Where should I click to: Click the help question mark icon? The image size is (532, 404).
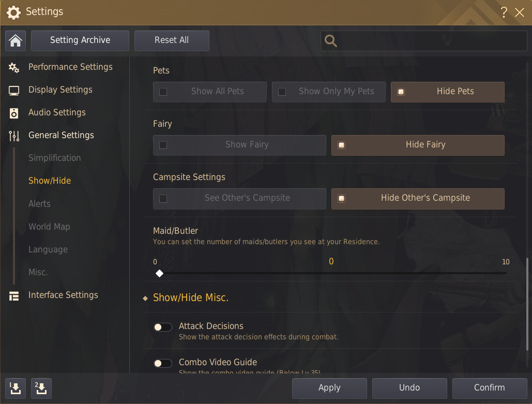click(x=504, y=12)
